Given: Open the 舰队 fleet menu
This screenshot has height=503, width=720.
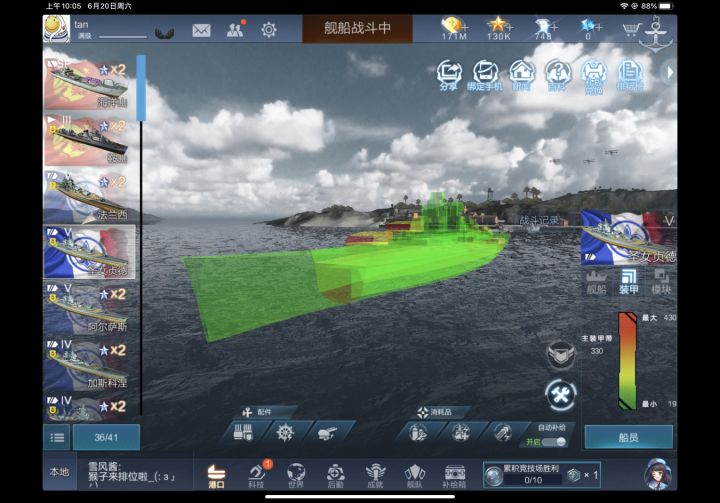Looking at the screenshot, I should pyautogui.click(x=415, y=476).
